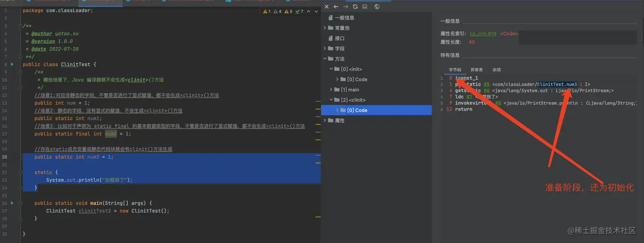Save with the floppy disk icon
The image size is (644, 243).
click(x=365, y=7)
